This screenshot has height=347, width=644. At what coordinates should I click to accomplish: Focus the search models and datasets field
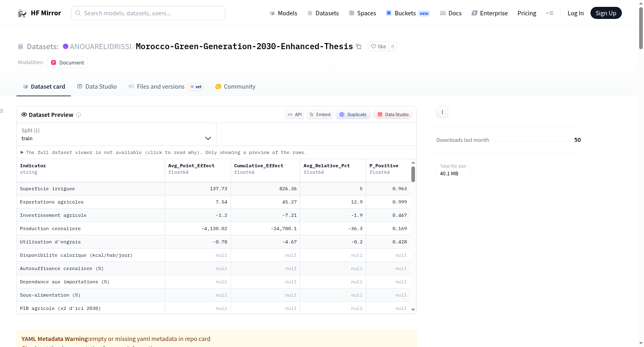click(x=148, y=13)
